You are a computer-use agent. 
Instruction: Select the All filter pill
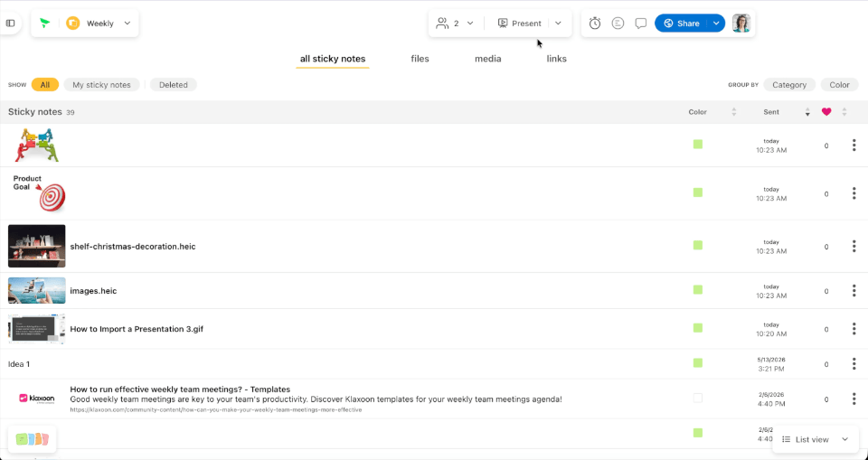(x=45, y=85)
